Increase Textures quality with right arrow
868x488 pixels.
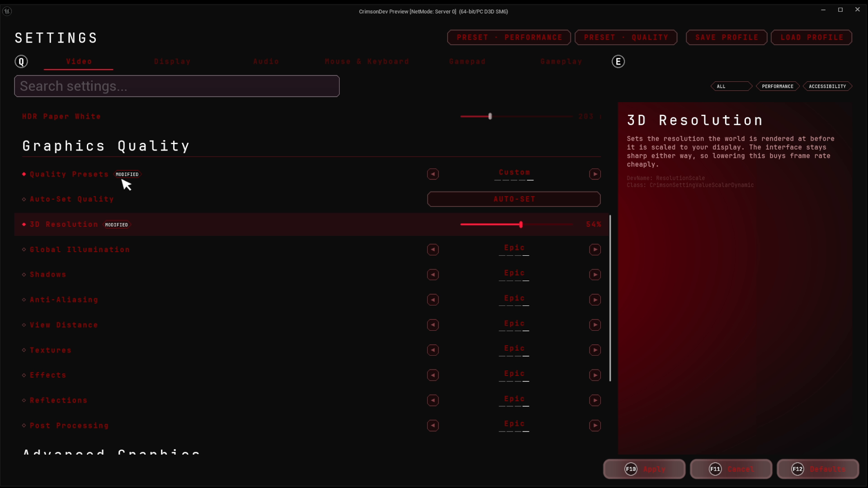[x=595, y=350]
